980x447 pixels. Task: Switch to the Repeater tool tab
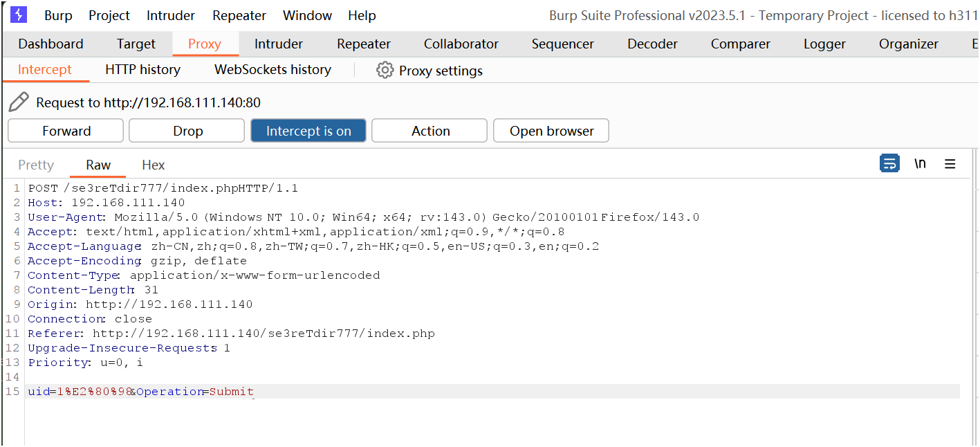(364, 44)
